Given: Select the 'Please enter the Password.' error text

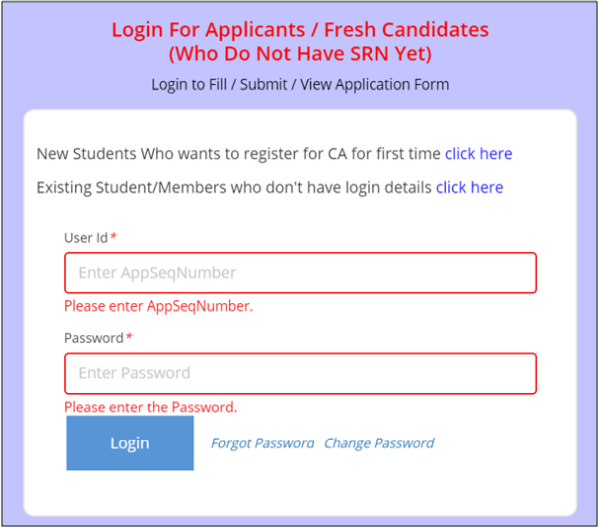Looking at the screenshot, I should tap(150, 407).
